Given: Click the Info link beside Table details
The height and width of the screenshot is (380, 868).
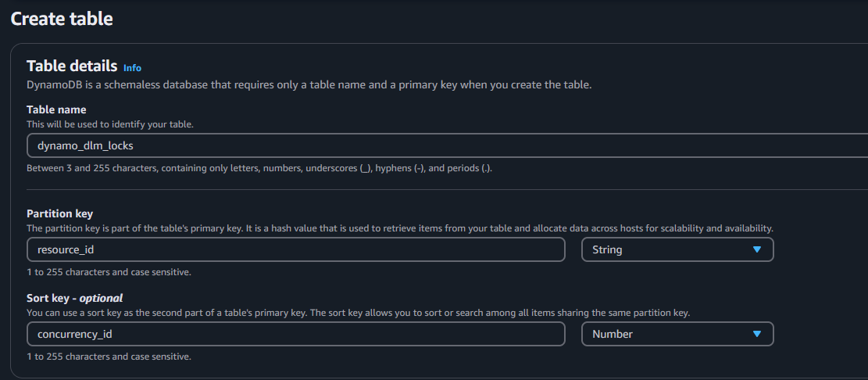Looking at the screenshot, I should [x=132, y=68].
